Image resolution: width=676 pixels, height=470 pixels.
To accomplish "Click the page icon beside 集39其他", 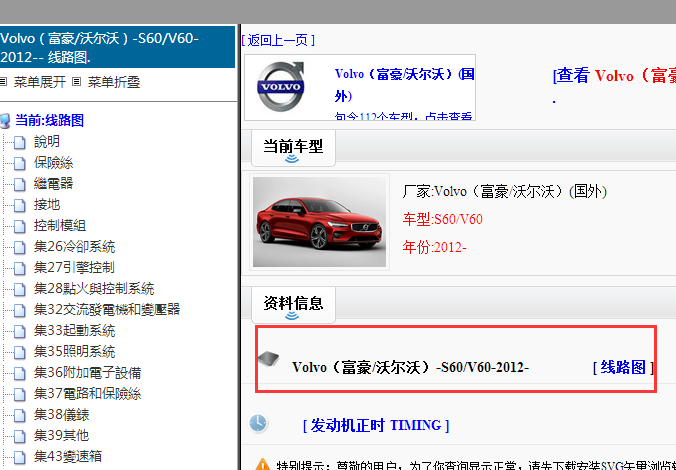I will point(19,436).
